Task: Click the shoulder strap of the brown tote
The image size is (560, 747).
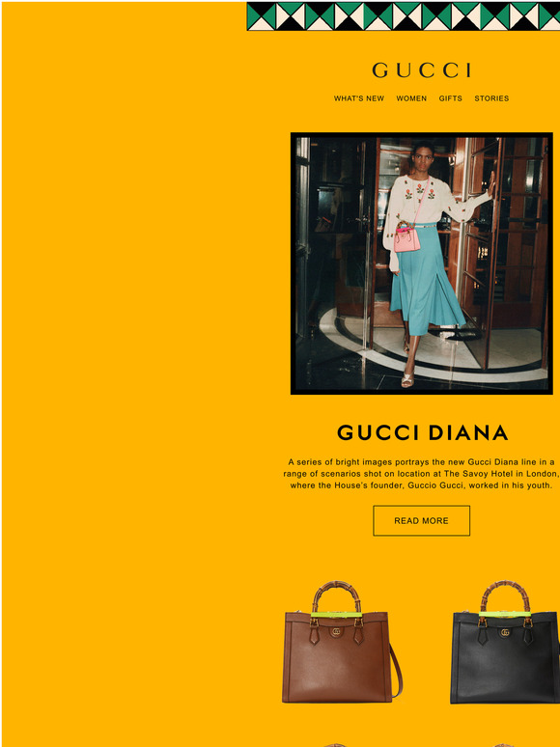Action: tap(397, 672)
